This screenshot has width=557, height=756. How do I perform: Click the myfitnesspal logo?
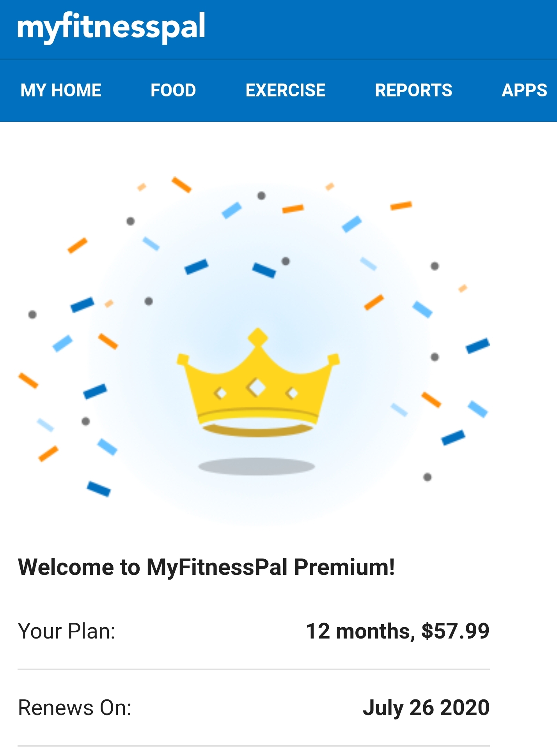pyautogui.click(x=111, y=27)
